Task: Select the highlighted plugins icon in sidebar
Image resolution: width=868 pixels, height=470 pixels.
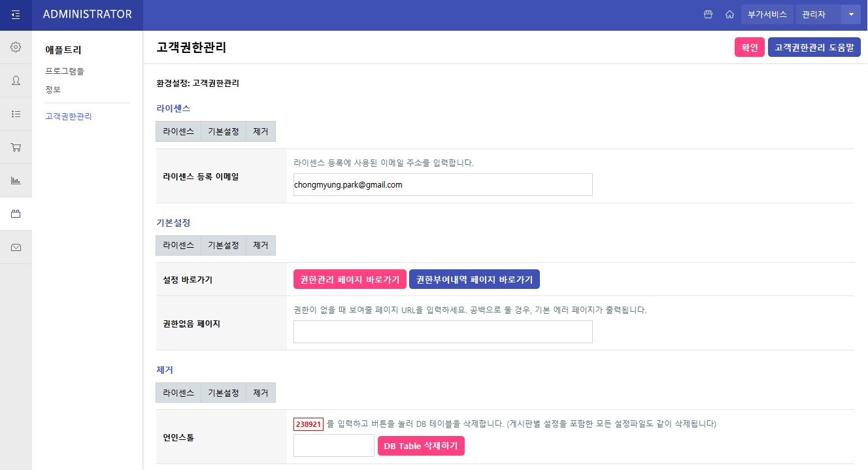Action: 16,213
